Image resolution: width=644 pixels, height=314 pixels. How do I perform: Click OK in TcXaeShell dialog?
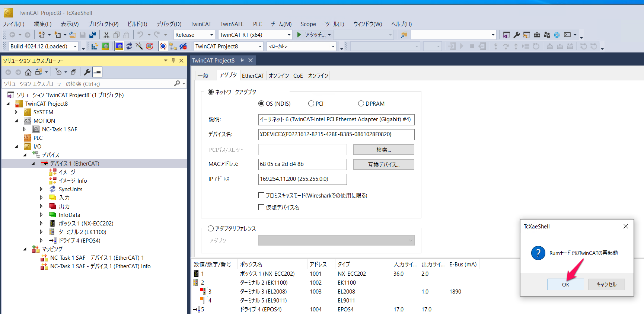(x=565, y=284)
